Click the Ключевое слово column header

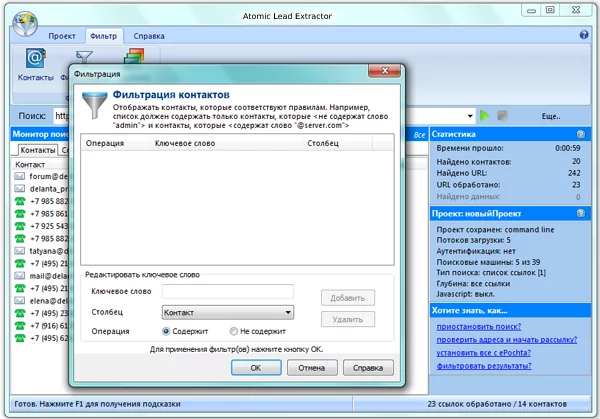click(226, 143)
